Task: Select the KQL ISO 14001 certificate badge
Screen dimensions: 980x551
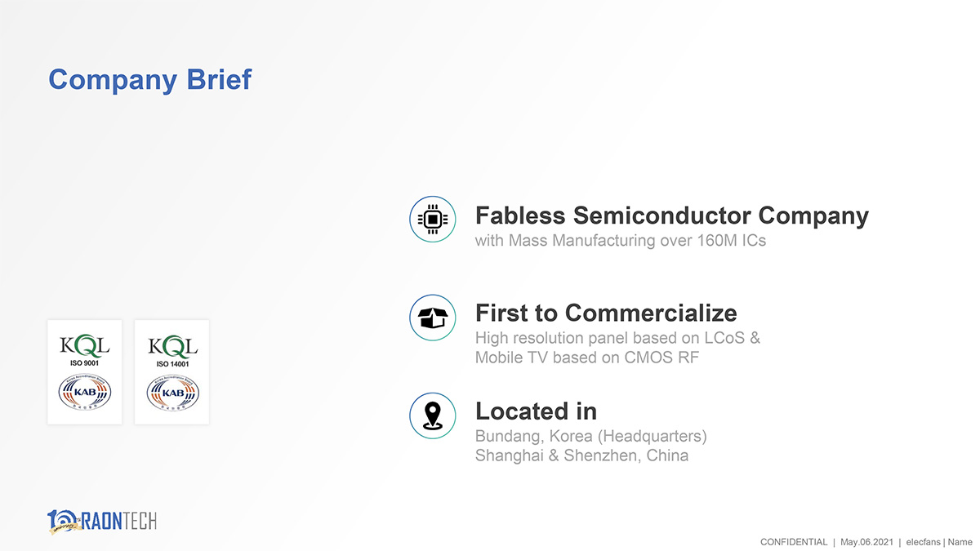Action: (172, 371)
